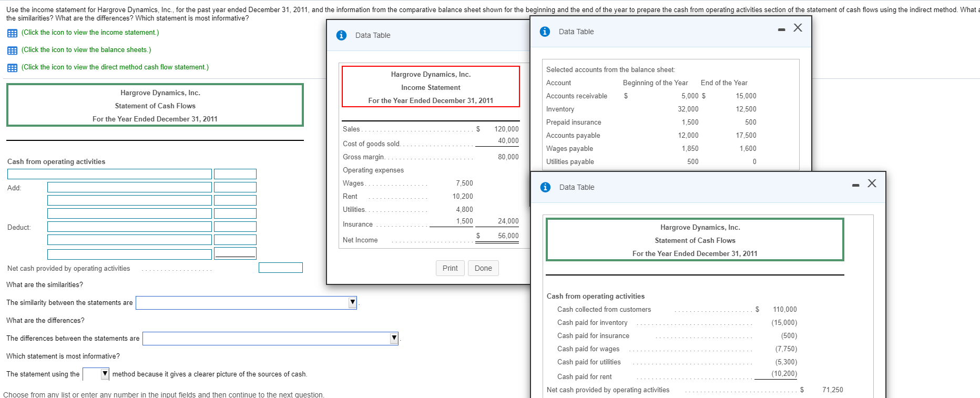The height and width of the screenshot is (398, 980).
Task: Click the Wages payable row label
Action: coord(569,149)
